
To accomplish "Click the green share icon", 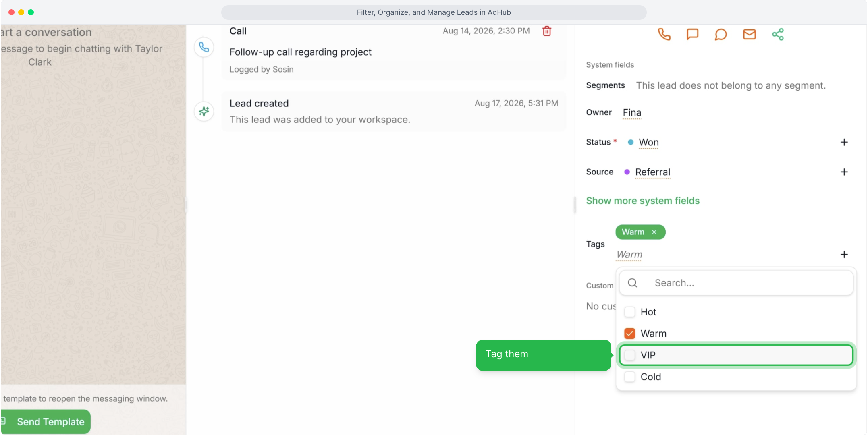I will 778,34.
